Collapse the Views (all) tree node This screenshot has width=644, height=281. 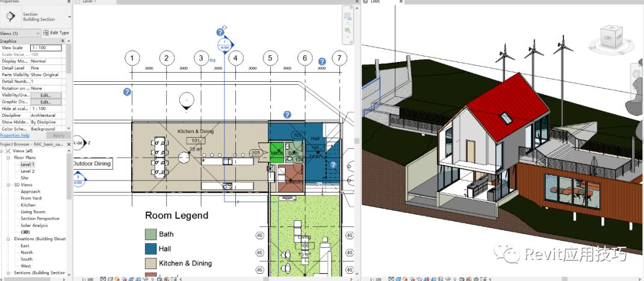(2, 151)
